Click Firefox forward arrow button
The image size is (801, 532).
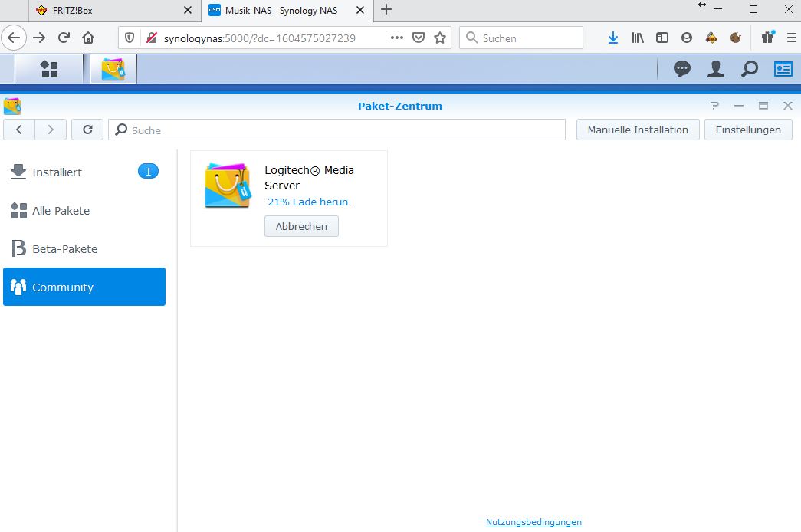pyautogui.click(x=39, y=38)
